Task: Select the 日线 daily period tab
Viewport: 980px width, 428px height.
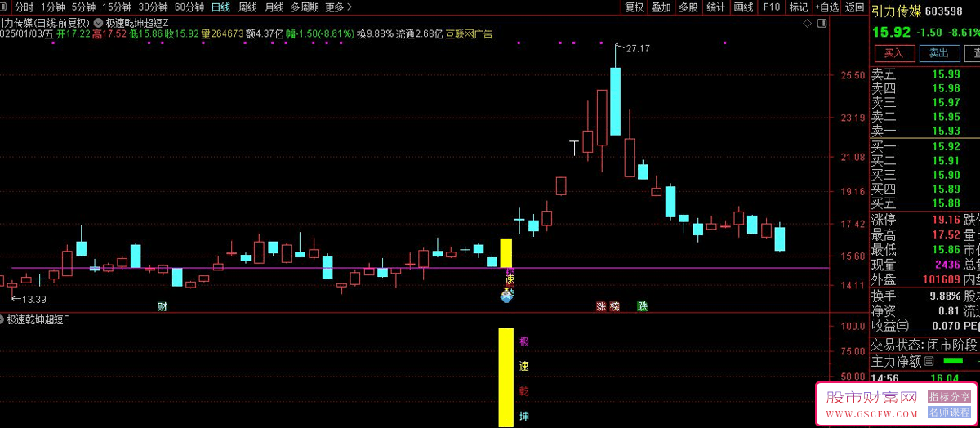Action: 220,7
